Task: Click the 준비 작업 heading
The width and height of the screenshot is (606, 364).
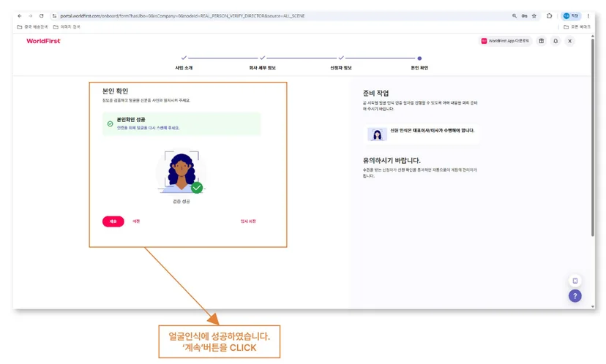Action: point(375,93)
